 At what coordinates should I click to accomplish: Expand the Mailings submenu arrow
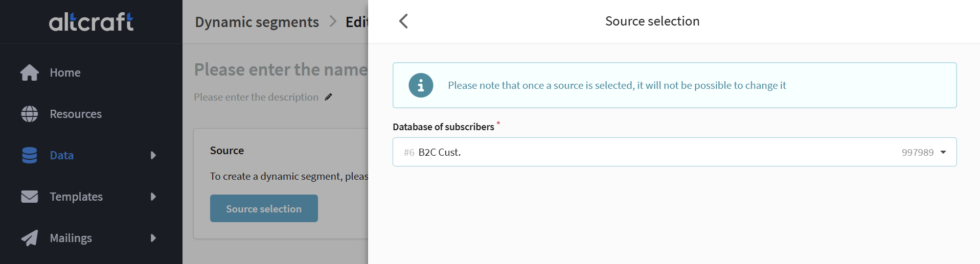pos(153,238)
